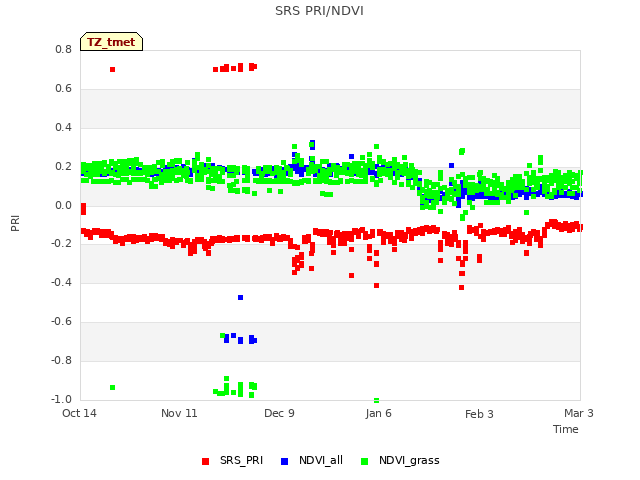The image size is (640, 480).
Task: Click the Oct 14 x-axis label
Action: tap(79, 413)
